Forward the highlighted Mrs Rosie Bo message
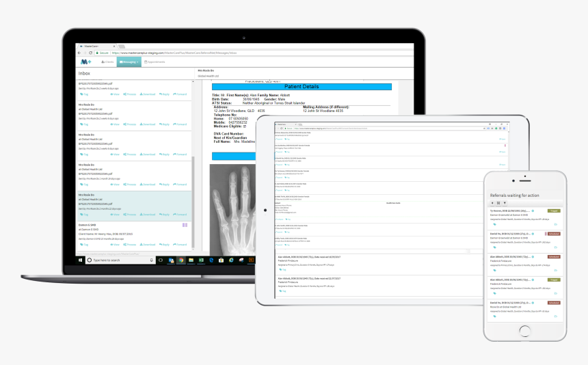Image resolution: width=588 pixels, height=365 pixels. tap(180, 215)
